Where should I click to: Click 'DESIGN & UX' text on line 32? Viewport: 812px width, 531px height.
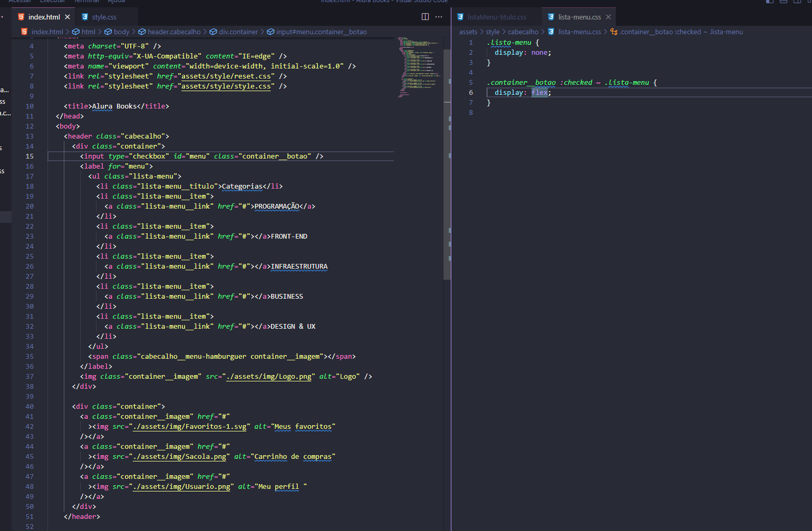(x=293, y=327)
